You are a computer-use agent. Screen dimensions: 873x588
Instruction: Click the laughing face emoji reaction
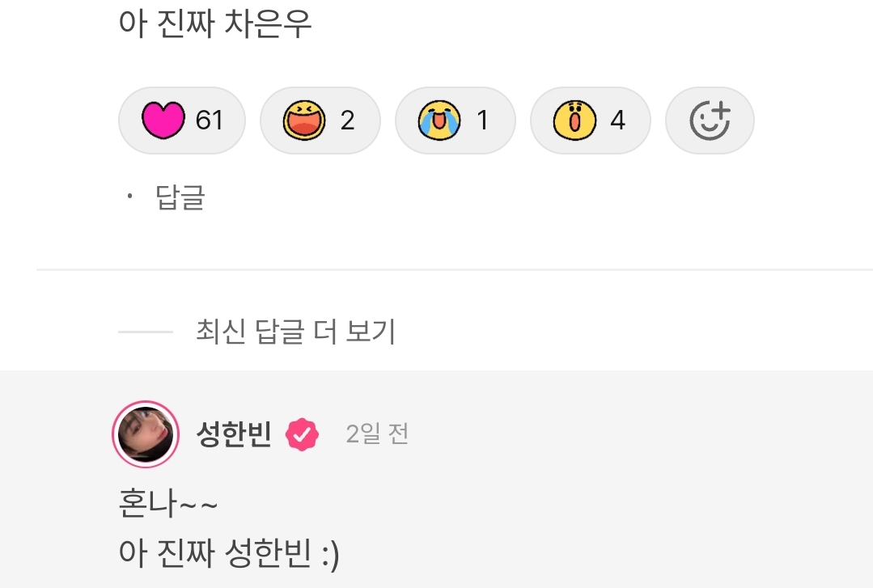point(304,120)
